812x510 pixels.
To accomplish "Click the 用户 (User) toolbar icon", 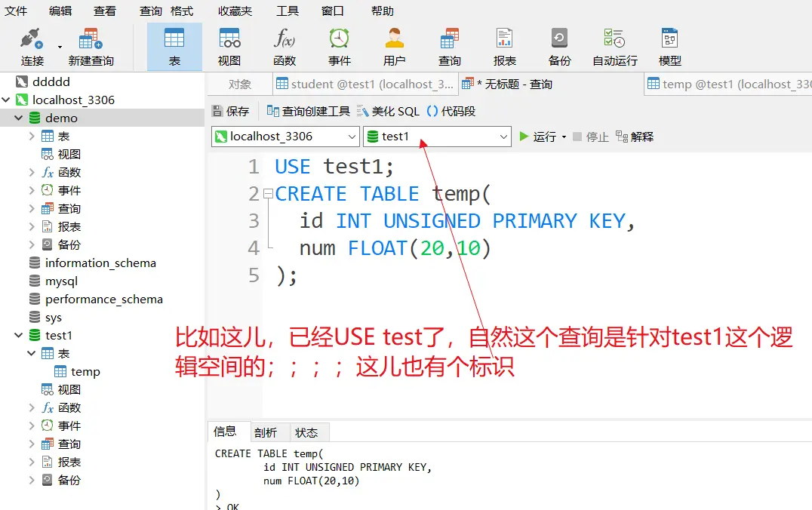I will [394, 47].
